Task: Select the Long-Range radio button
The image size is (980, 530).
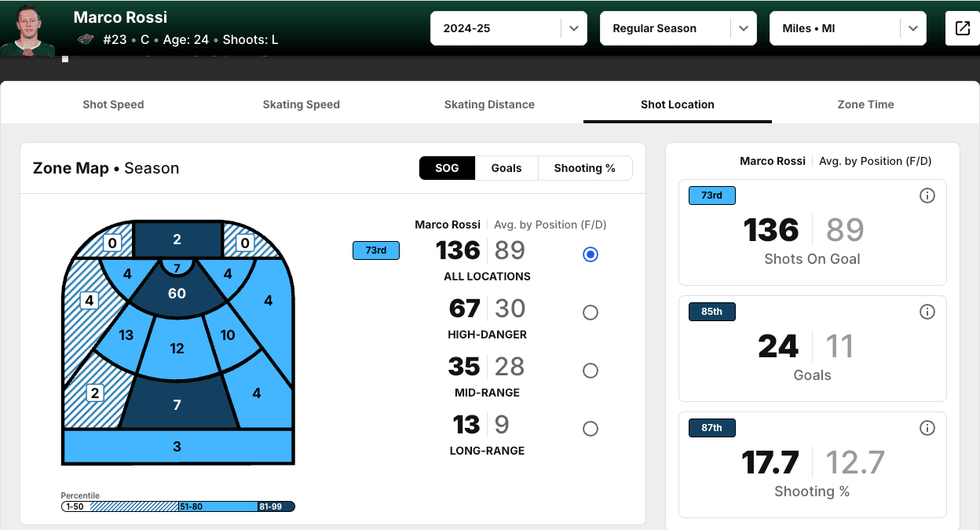Action: [x=591, y=429]
